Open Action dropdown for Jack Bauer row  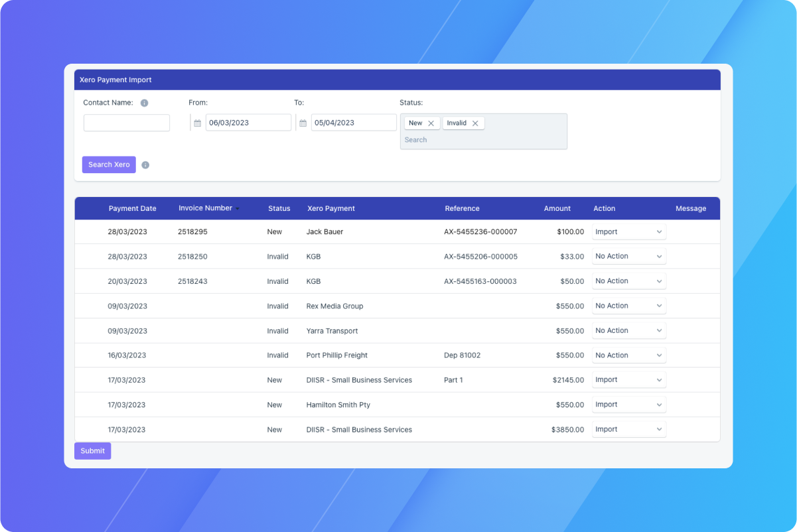[x=628, y=232]
